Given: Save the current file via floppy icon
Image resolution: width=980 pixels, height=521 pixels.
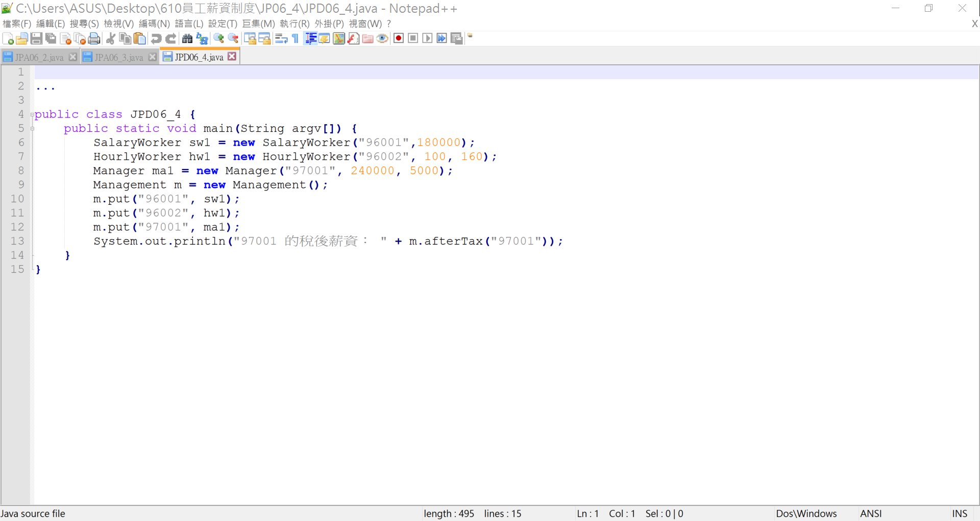Looking at the screenshot, I should (x=36, y=39).
